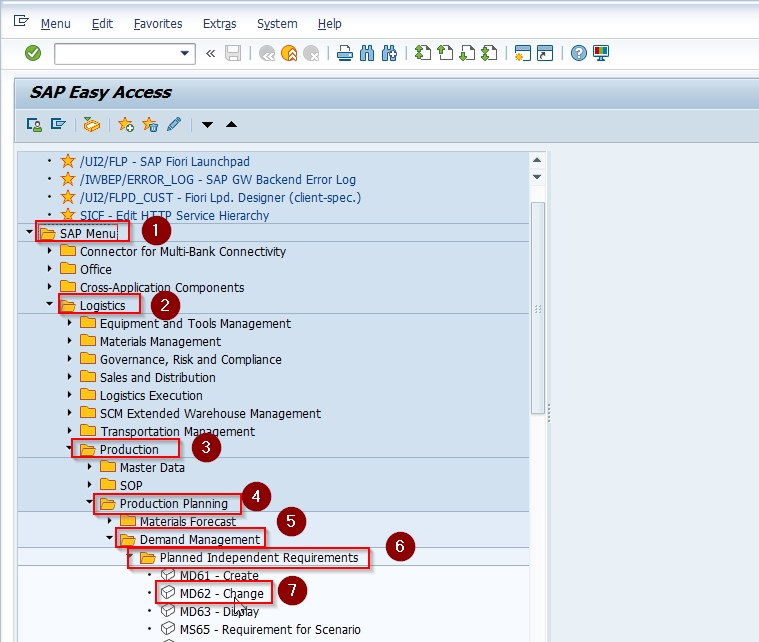Expand the Office folder
Screen dimensions: 759x642
(49, 269)
